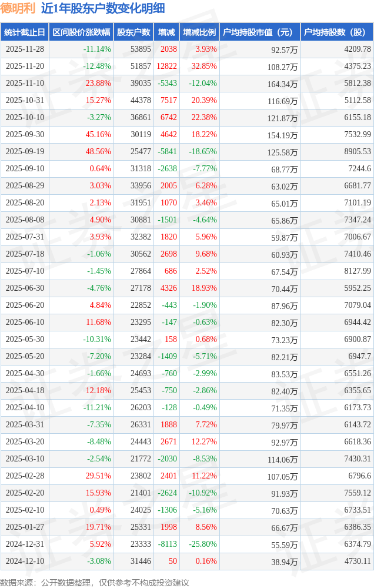Click the 增减 column header

(166, 32)
